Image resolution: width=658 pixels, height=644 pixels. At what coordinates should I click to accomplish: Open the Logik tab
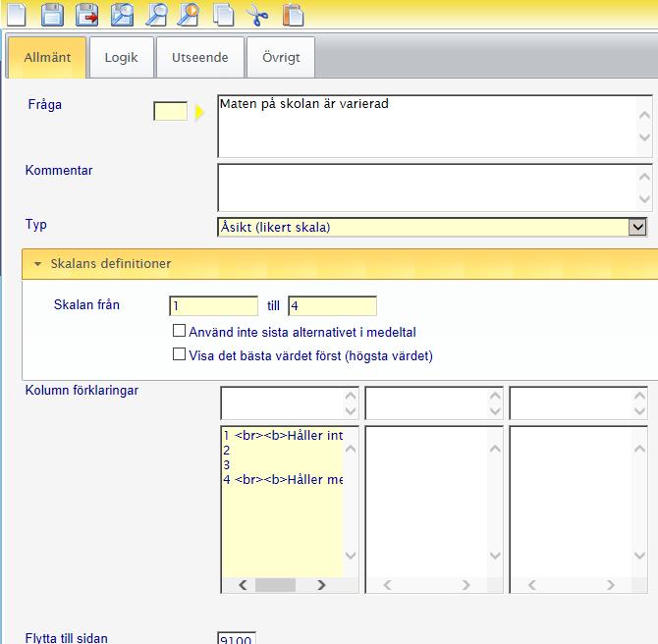[x=121, y=58]
